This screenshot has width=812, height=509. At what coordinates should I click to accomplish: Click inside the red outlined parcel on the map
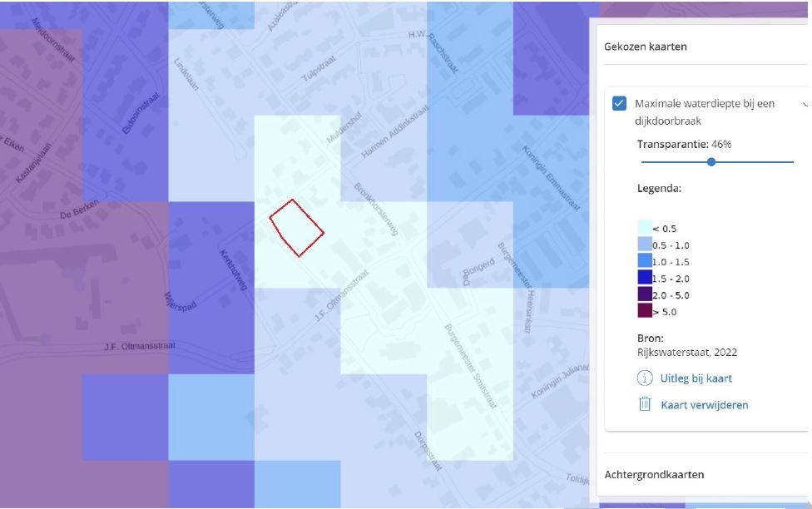pyautogui.click(x=296, y=227)
